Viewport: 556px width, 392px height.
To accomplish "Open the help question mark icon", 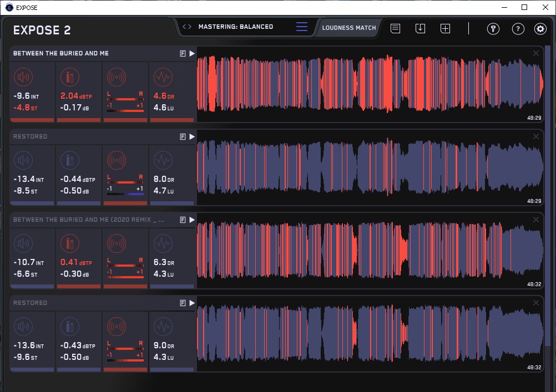I will [x=517, y=29].
